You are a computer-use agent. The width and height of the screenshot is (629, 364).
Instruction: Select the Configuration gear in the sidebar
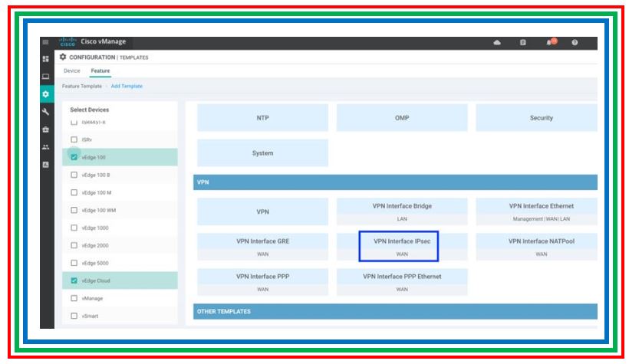coord(45,94)
